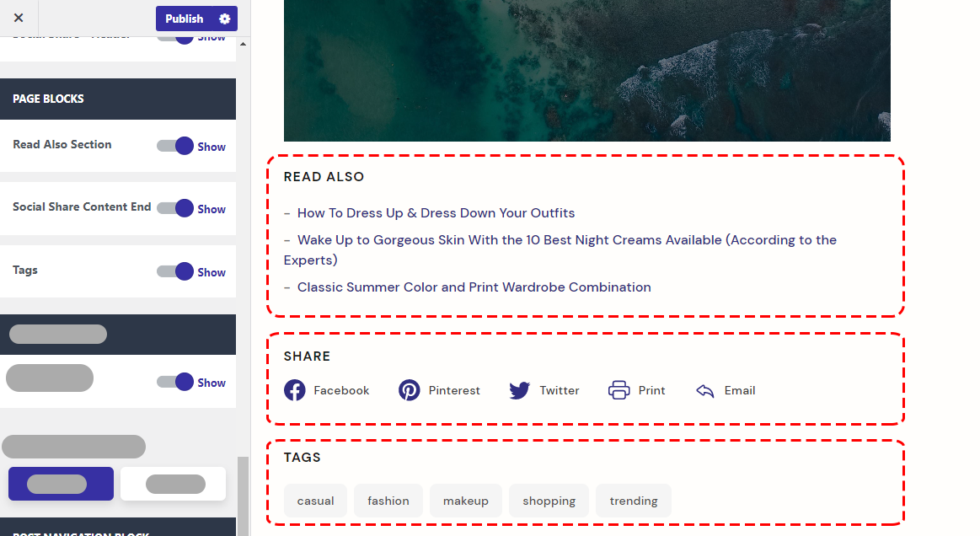This screenshot has height=536, width=980.
Task: Click the sidebar scrollbar thumb
Action: (244, 496)
